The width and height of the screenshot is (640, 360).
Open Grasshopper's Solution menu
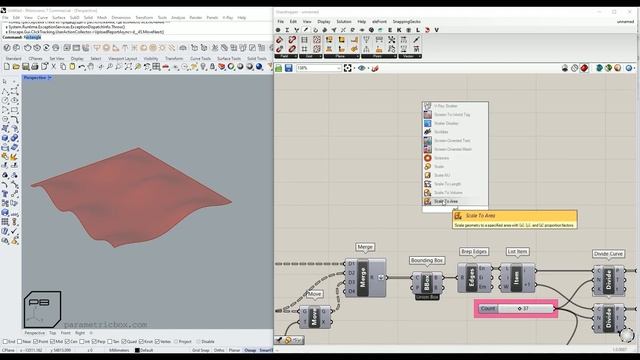[x=344, y=21]
